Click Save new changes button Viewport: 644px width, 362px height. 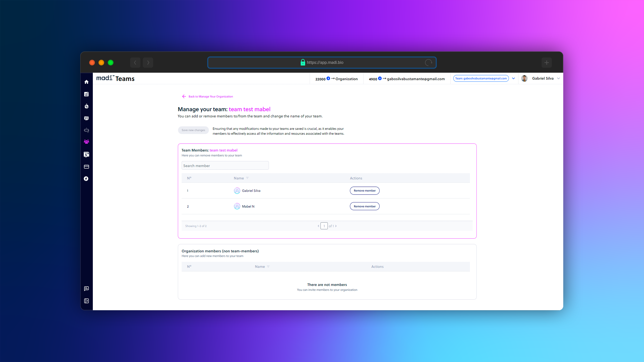(193, 130)
